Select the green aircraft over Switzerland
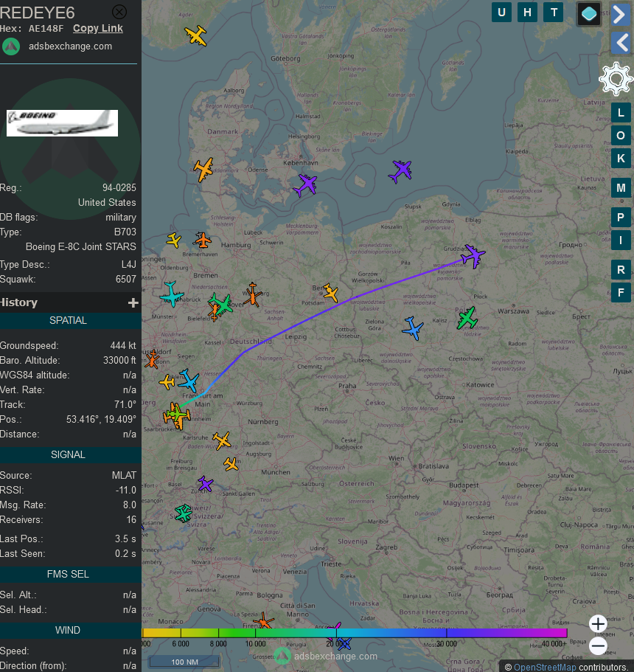The width and height of the screenshot is (634, 672). [x=184, y=513]
